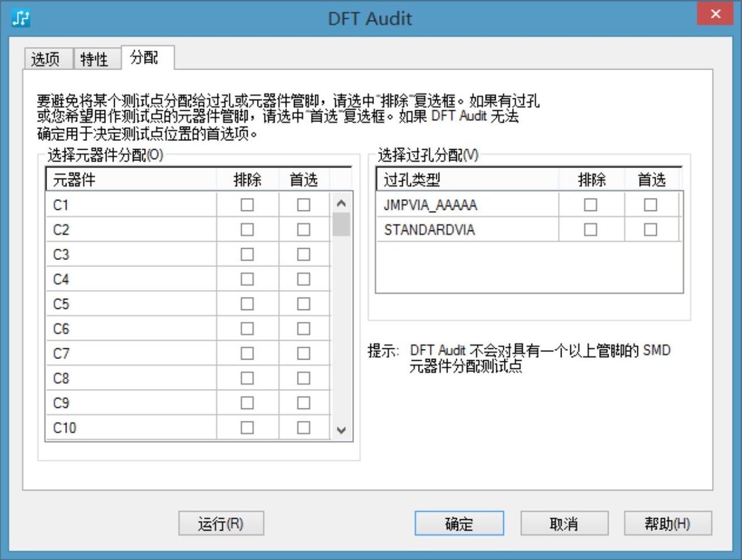Close the DFT Audit dialog window
This screenshot has height=560, width=742.
coord(716,14)
